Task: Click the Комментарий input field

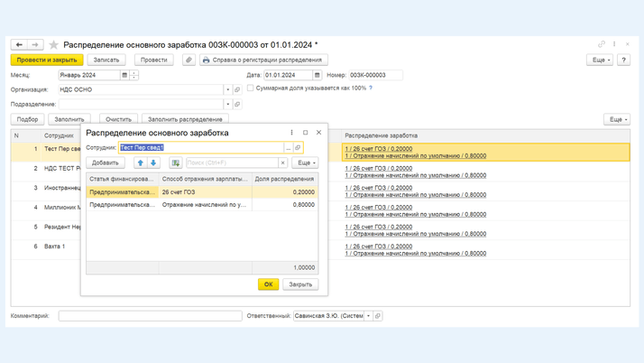Action: (150, 316)
